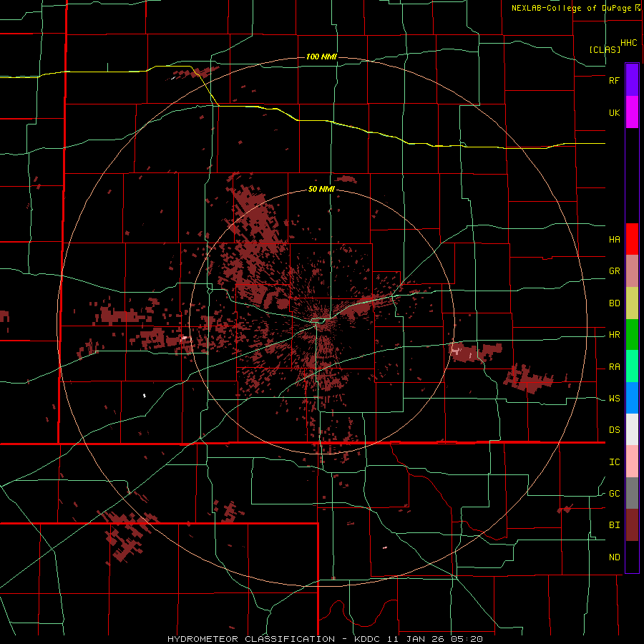This screenshot has height=644, width=644.
Task: Click the DS legend label
Action: point(614,430)
